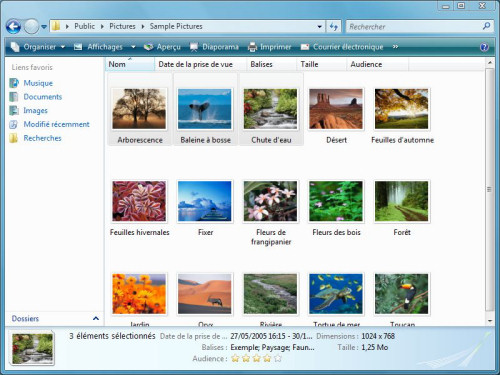Go back with the blue Back arrow
The width and height of the screenshot is (500, 375).
click(13, 26)
